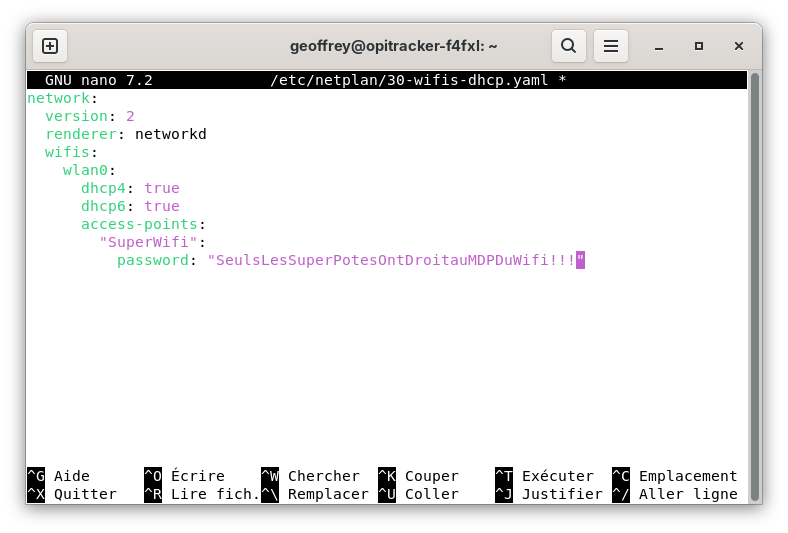Maximize the terminal window
The height and width of the screenshot is (533, 788).
pyautogui.click(x=699, y=46)
